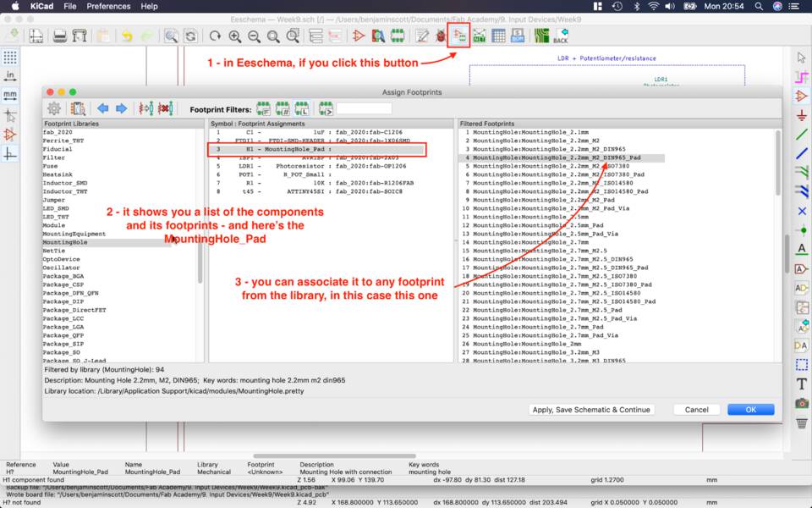Open the footprint editor from Eeschema toolbar
Image resolution: width=812 pixels, height=508 pixels.
click(398, 36)
